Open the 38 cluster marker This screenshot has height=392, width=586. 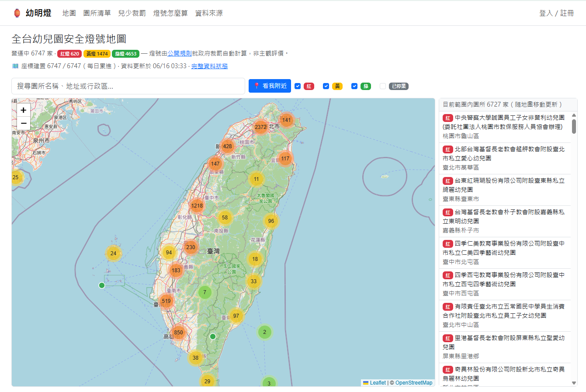pos(195,357)
